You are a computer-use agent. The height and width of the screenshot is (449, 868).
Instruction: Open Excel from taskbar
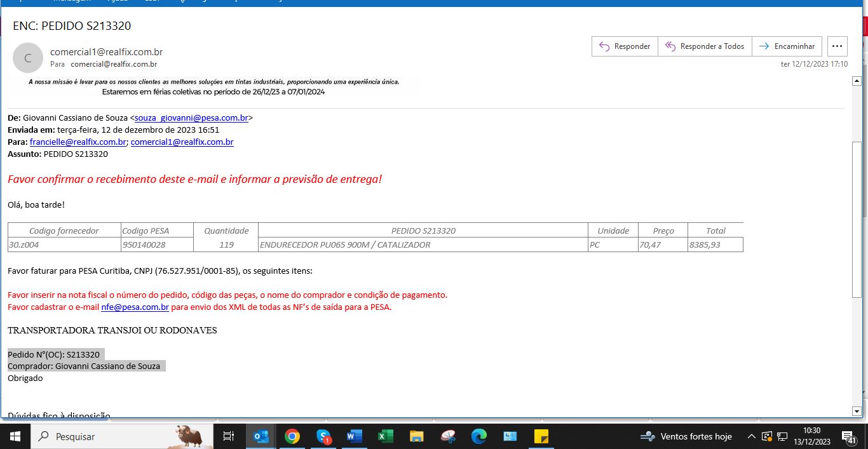click(x=385, y=436)
